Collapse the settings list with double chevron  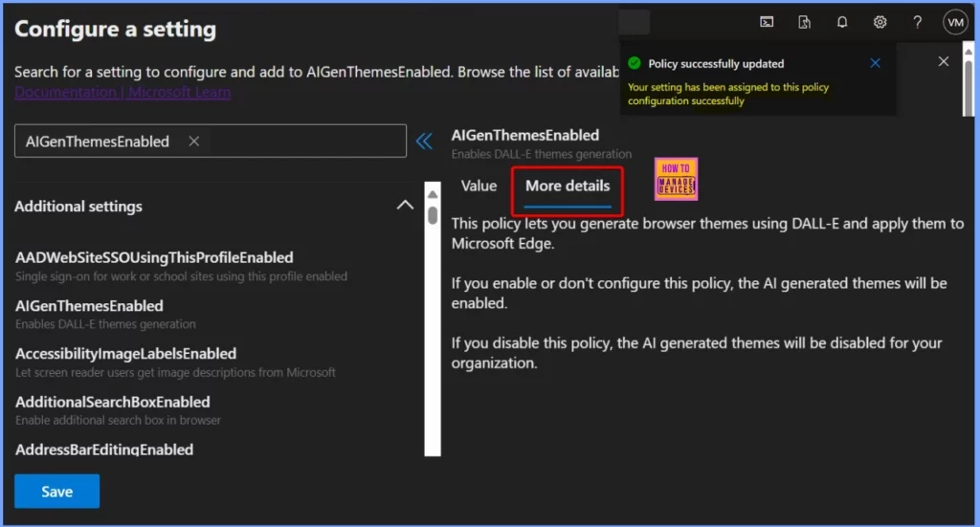click(424, 142)
